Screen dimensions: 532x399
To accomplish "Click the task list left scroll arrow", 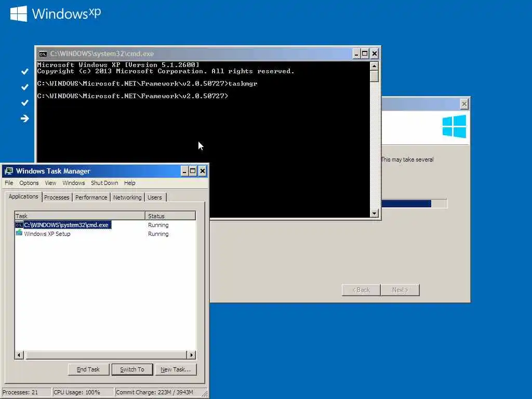I will point(19,355).
